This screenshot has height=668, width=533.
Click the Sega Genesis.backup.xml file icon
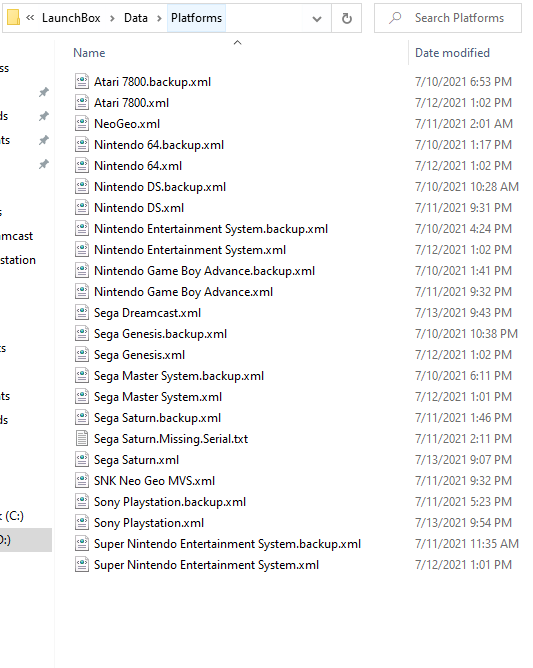(x=82, y=334)
